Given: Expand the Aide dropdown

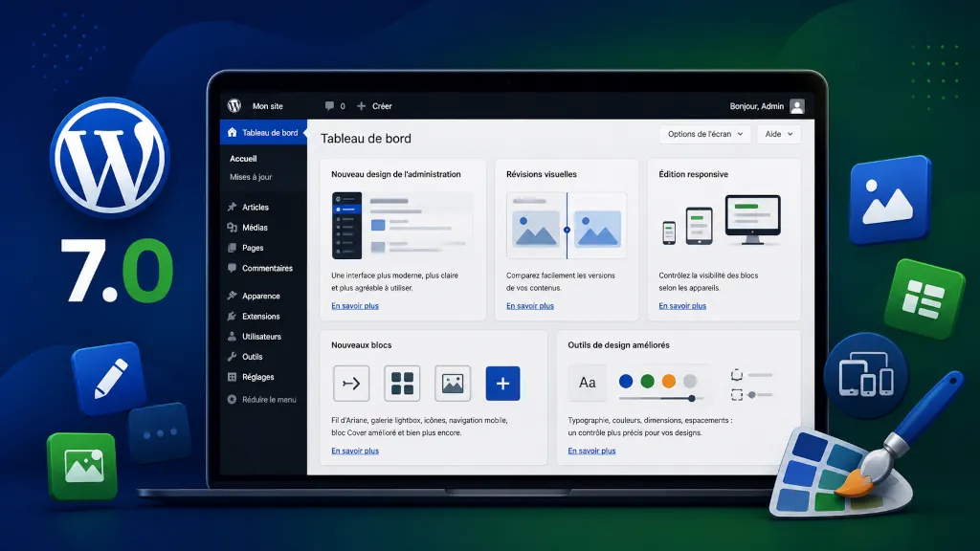Looking at the screenshot, I should pos(779,134).
